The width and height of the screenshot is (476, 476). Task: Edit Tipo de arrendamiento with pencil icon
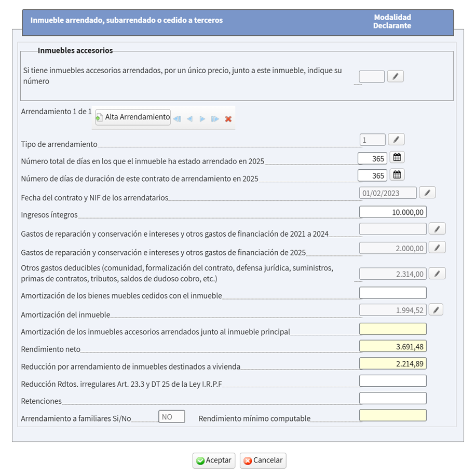pos(396,140)
